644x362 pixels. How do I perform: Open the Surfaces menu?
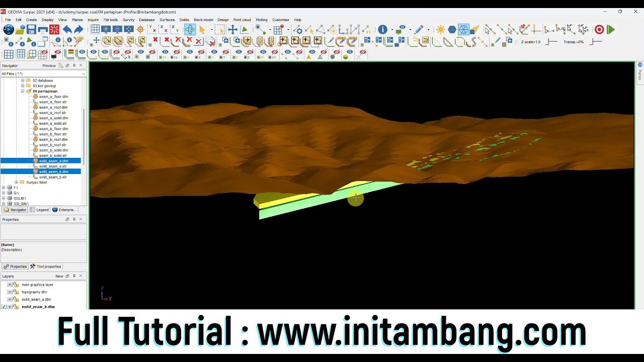pyautogui.click(x=167, y=20)
